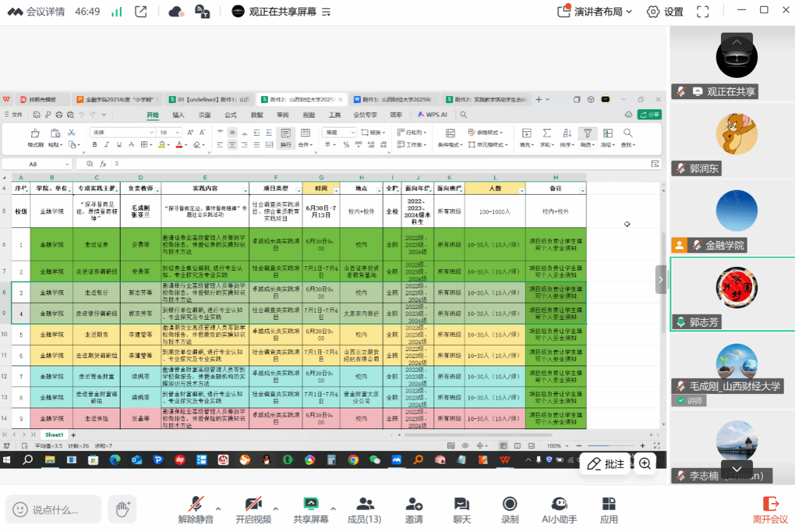Open presenter layout (演讲者布局) dropdown
The height and width of the screenshot is (532, 795).
(x=595, y=12)
